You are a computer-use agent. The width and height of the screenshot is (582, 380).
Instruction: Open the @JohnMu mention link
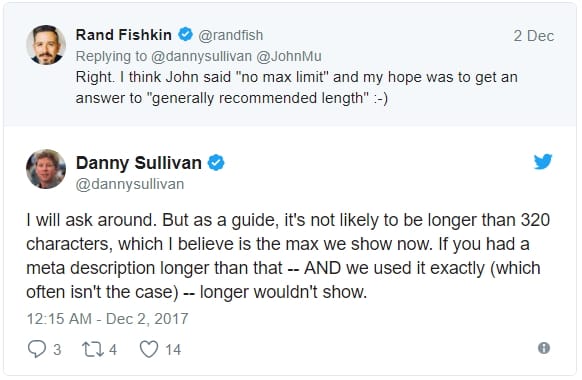289,56
